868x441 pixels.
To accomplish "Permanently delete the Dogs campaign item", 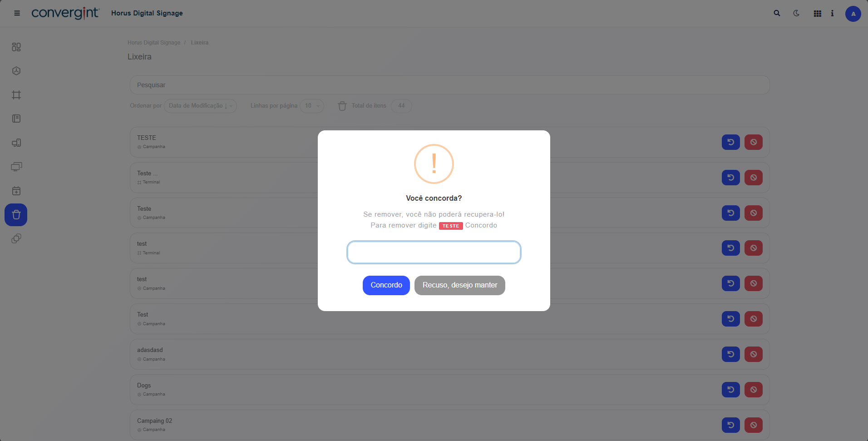I will tap(754, 390).
